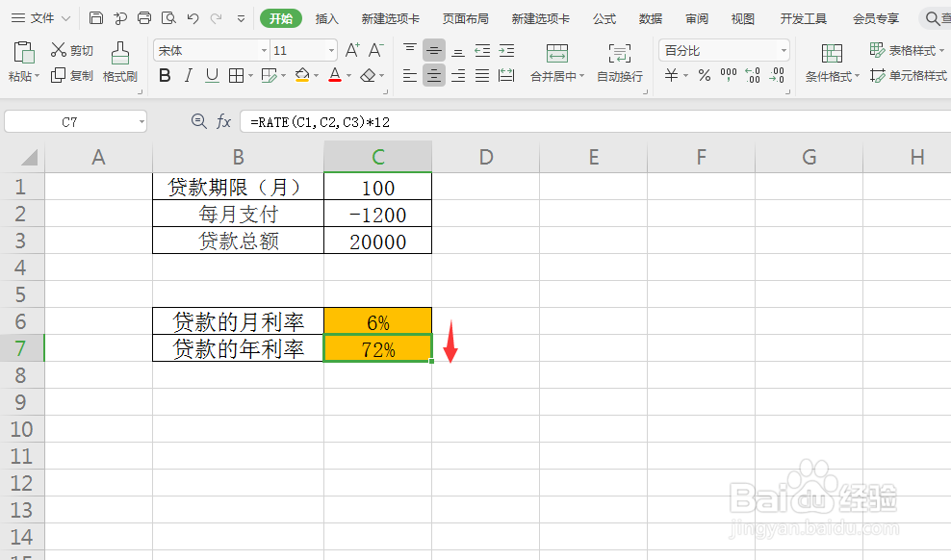
Task: Click the zoom magnifier beside formula bar
Action: coord(198,121)
